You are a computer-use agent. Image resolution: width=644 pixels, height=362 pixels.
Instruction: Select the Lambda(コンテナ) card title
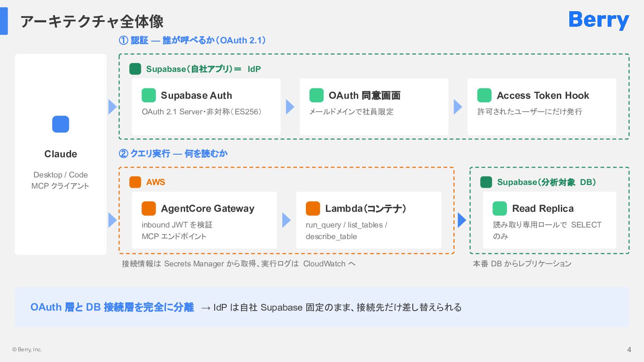tap(365, 208)
